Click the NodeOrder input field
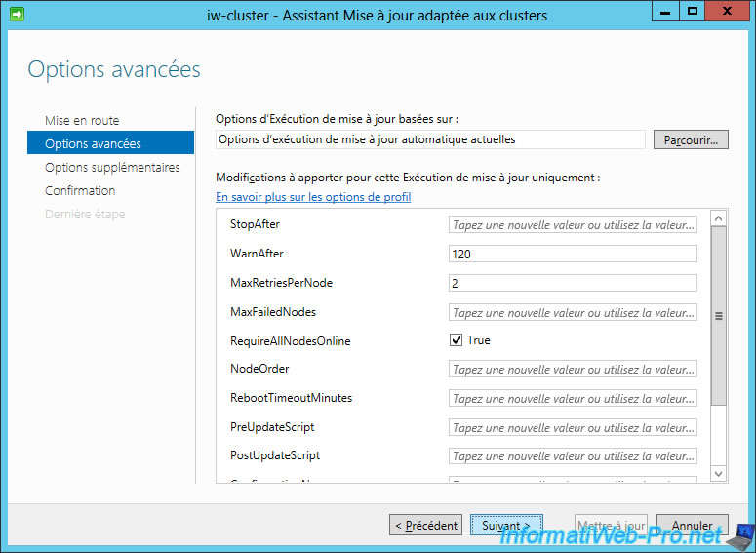The height and width of the screenshot is (553, 756). click(x=573, y=370)
